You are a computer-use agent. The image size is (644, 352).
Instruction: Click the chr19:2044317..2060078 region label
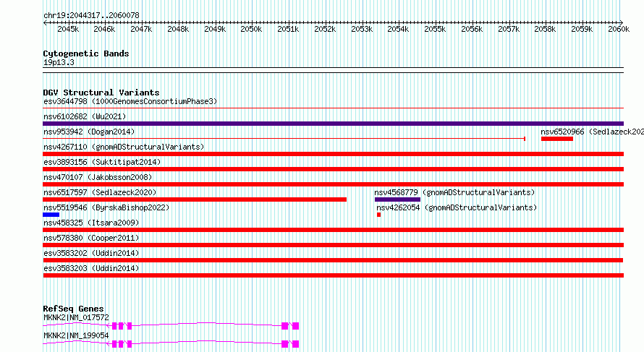click(91, 15)
